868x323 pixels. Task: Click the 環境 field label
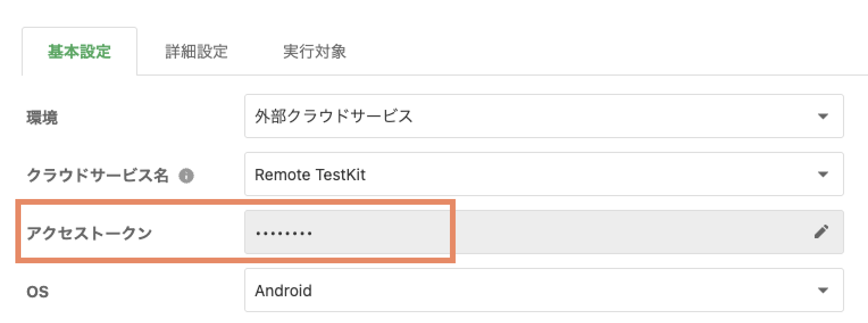coord(42,117)
